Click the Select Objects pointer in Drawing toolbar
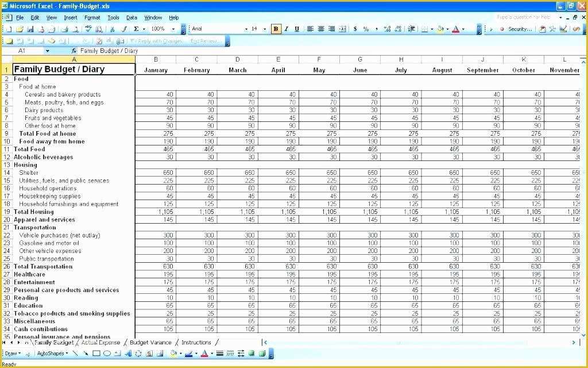Screen dimensions: 588x368 pos(28,354)
